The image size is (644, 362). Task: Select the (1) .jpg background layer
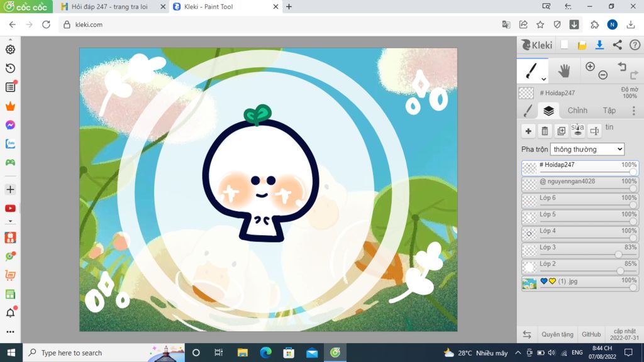[x=580, y=283]
